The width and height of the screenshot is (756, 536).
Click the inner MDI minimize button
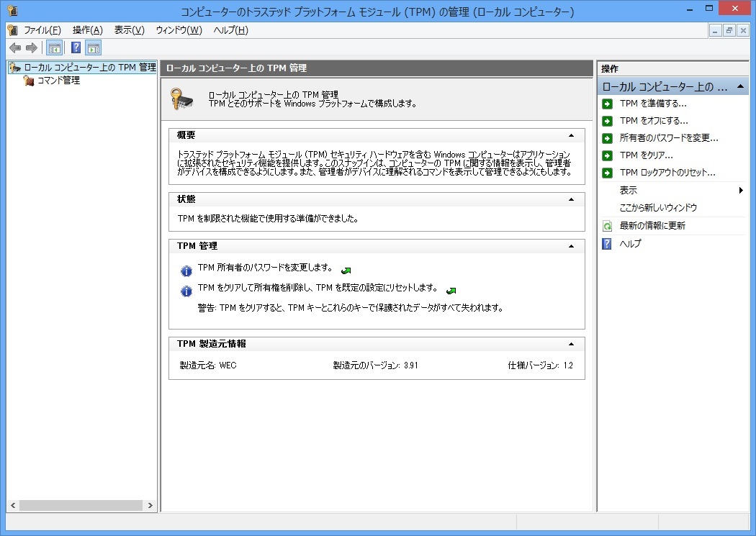[x=716, y=30]
